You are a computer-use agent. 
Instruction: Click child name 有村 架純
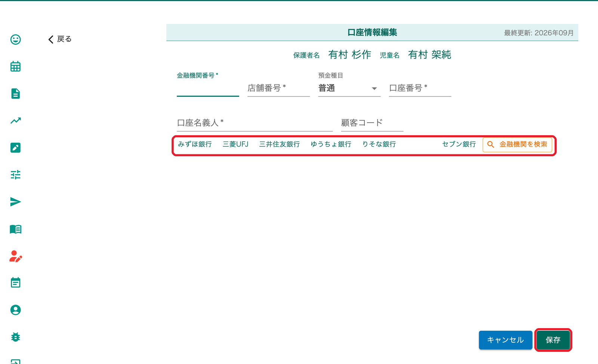point(429,55)
